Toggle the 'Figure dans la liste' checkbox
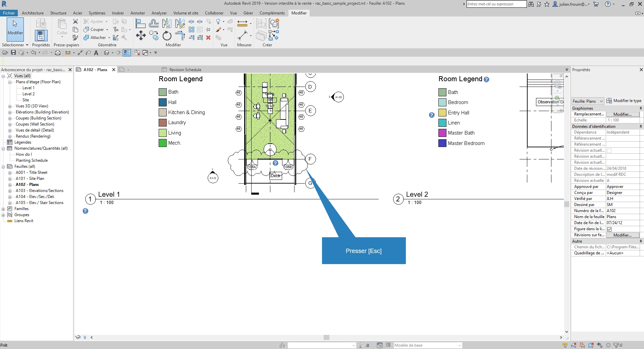 (x=609, y=229)
